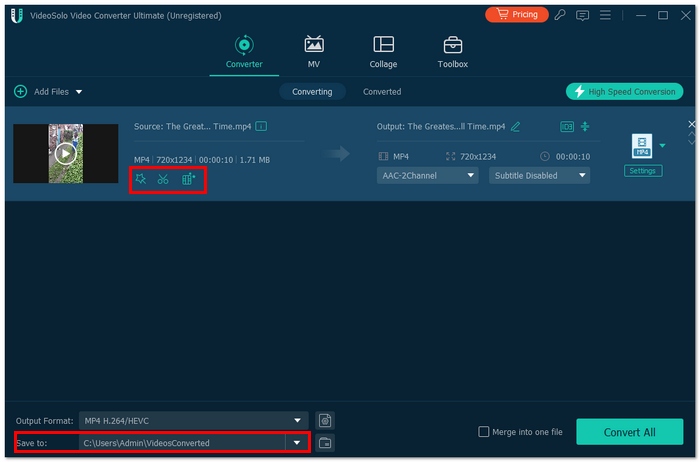Image resolution: width=700 pixels, height=462 pixels.
Task: Open the Edit effects wand icon
Action: [141, 179]
